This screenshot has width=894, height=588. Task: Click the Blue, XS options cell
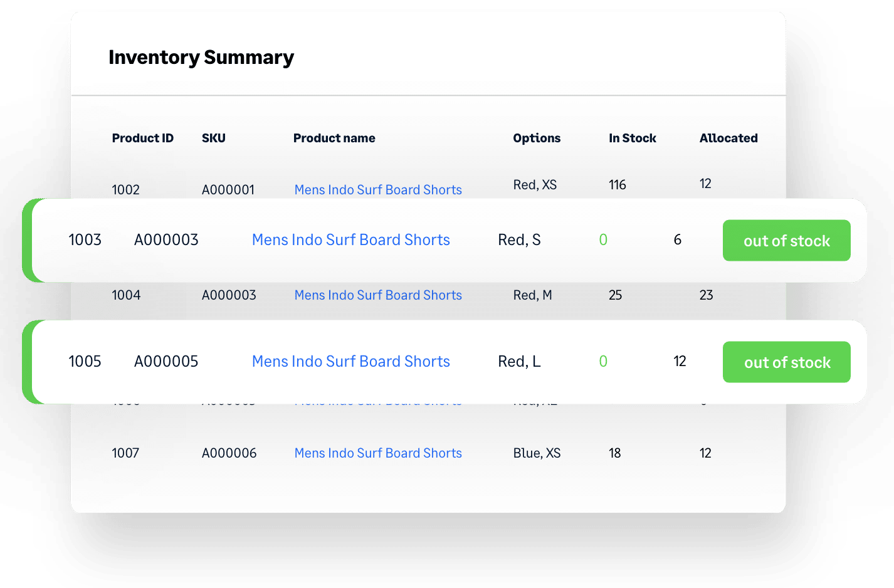click(537, 453)
